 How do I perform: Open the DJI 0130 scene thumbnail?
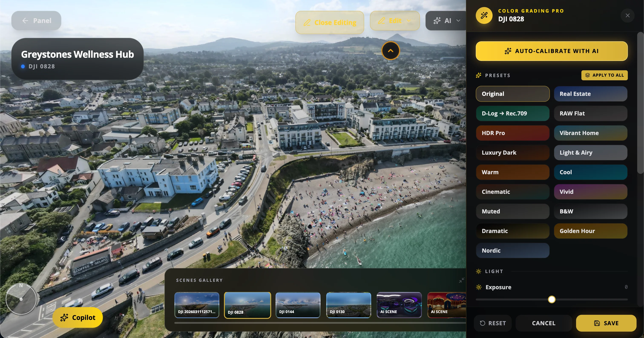348,305
